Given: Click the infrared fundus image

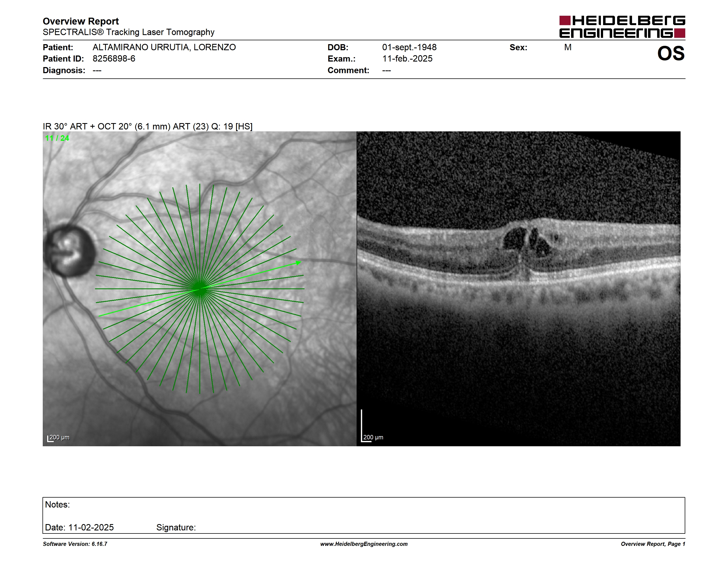Looking at the screenshot, I should coord(199,288).
